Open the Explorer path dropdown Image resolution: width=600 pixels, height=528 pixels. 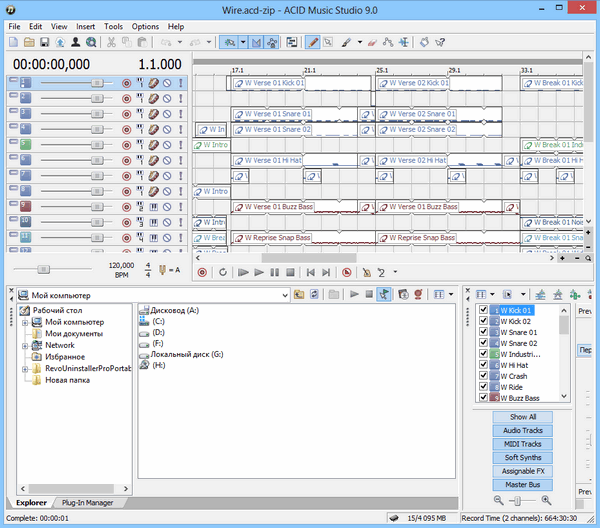(x=284, y=295)
